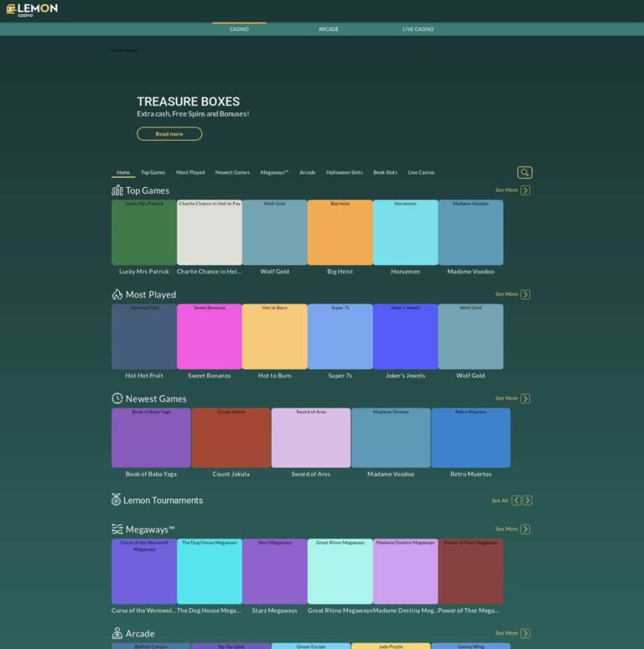Viewport: 644px width, 649px height.
Task: Select the Newest Games category tab
Action: 232,173
